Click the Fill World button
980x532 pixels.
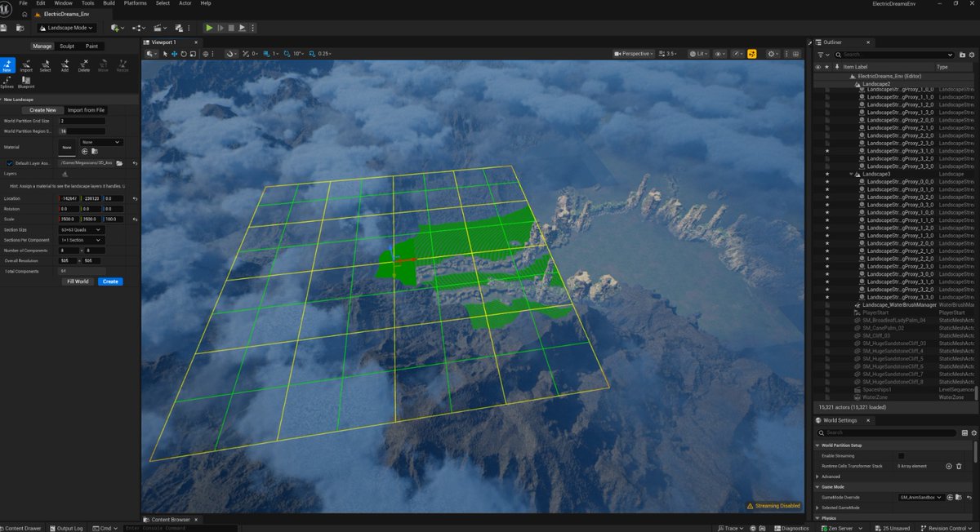tap(77, 282)
